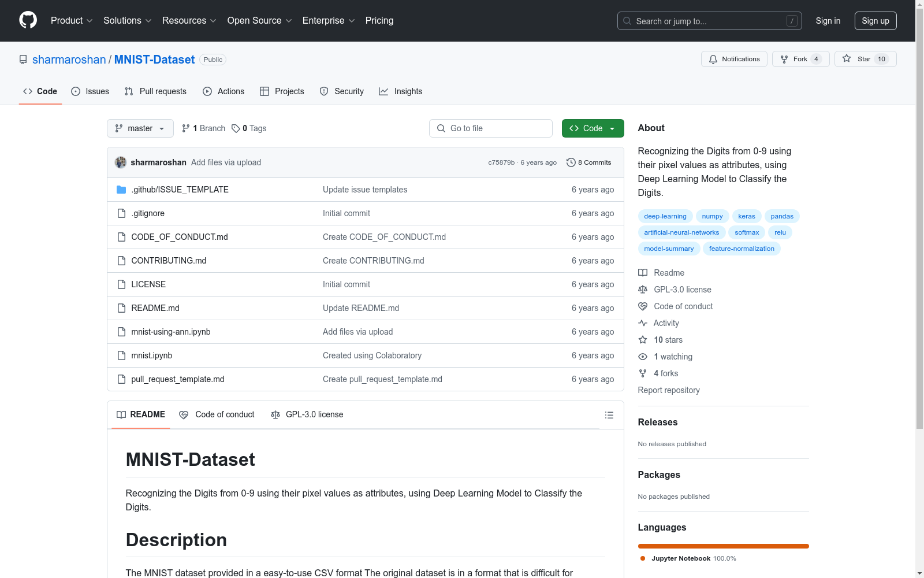Image resolution: width=924 pixels, height=578 pixels.
Task: Click the GitHub logo icon
Action: pos(28,20)
